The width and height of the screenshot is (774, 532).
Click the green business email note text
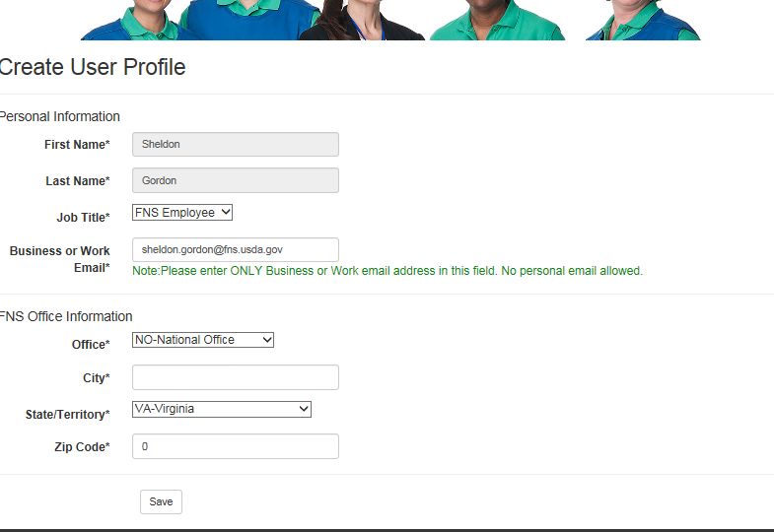tap(387, 271)
